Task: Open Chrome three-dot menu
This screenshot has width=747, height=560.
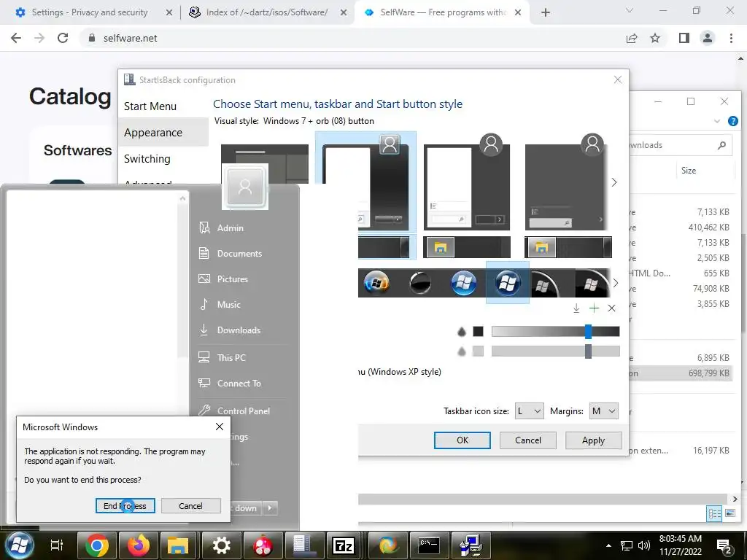Action: tap(731, 38)
